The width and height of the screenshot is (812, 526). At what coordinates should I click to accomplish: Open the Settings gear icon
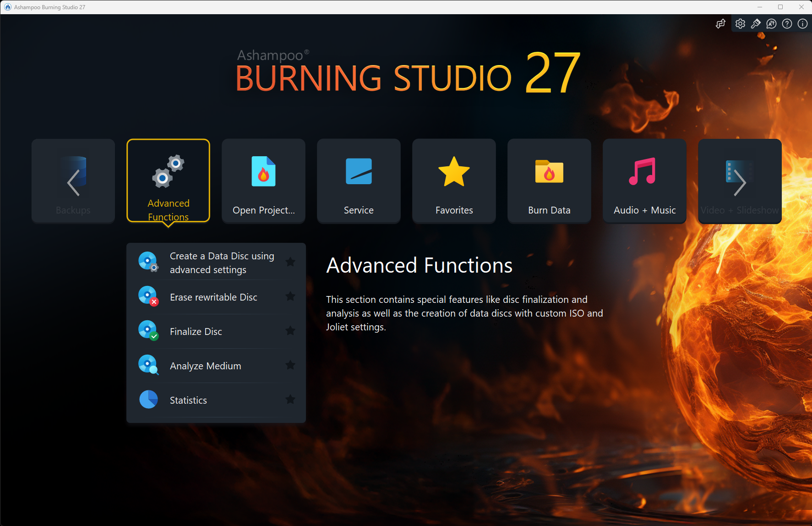click(740, 23)
